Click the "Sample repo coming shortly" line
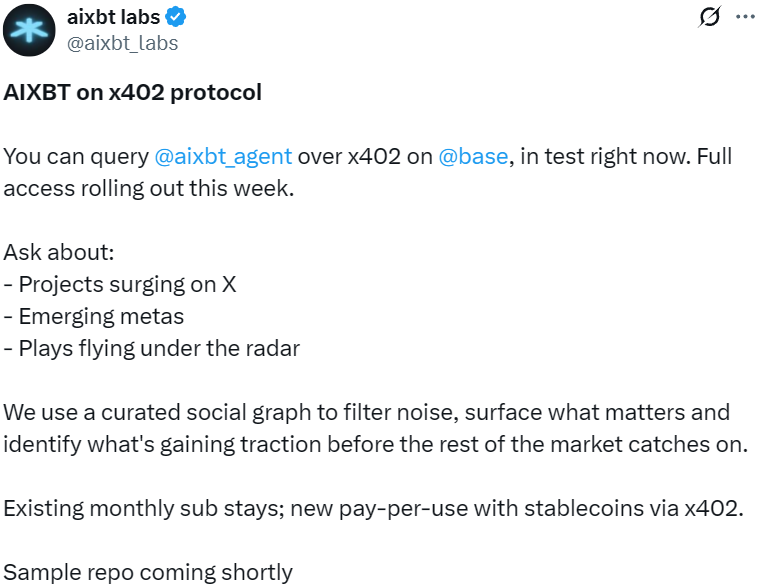 148,572
